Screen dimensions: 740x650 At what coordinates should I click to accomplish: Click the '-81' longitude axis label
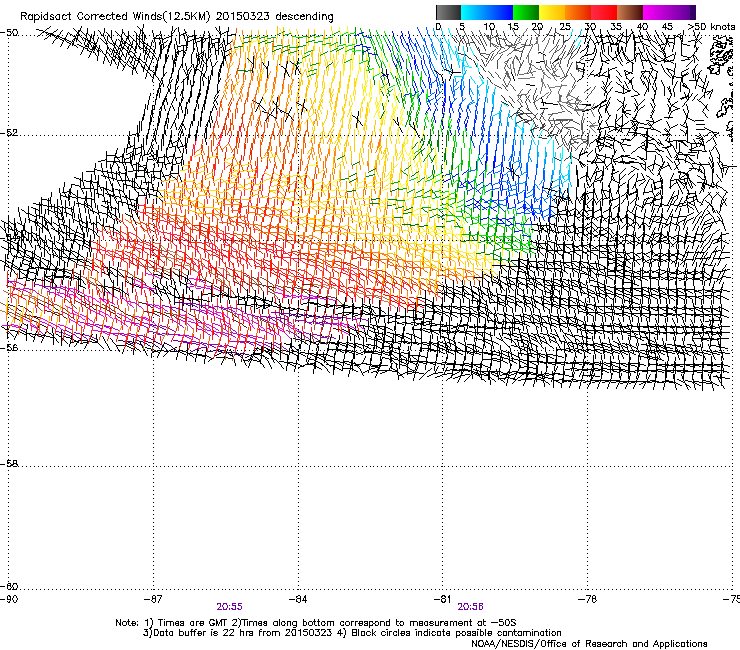pyautogui.click(x=442, y=599)
